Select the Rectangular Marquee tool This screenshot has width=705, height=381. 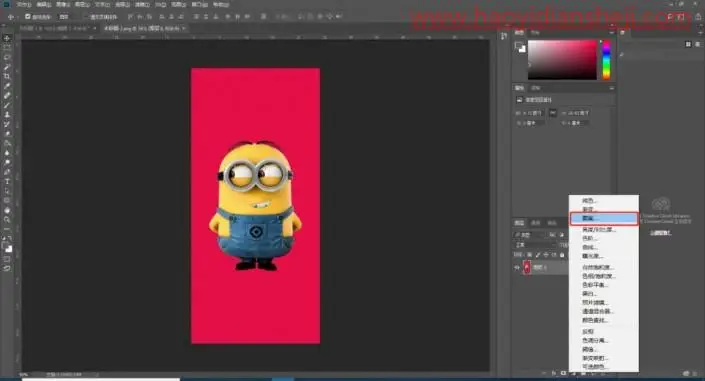[7, 48]
